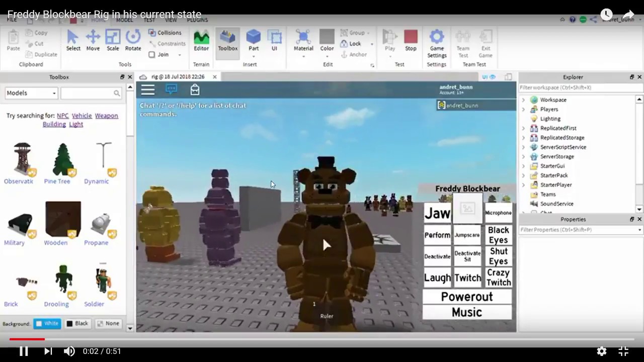The width and height of the screenshot is (644, 362).
Task: Expand the Workspace tree node
Action: coord(523,100)
